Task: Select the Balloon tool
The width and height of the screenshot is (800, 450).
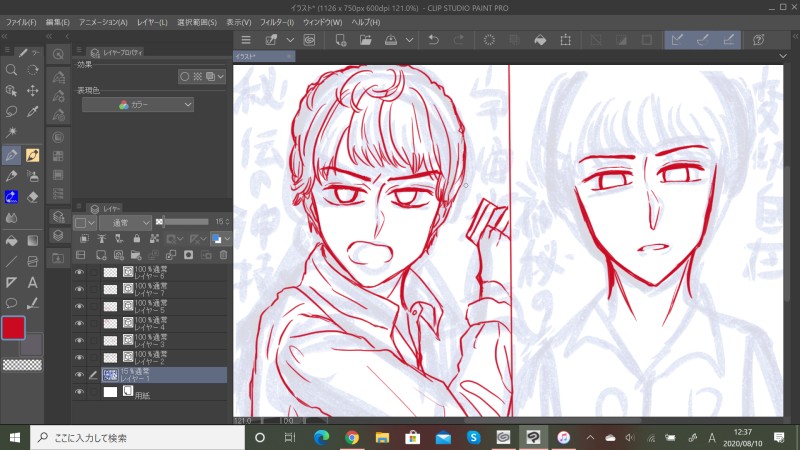Action: (11, 303)
